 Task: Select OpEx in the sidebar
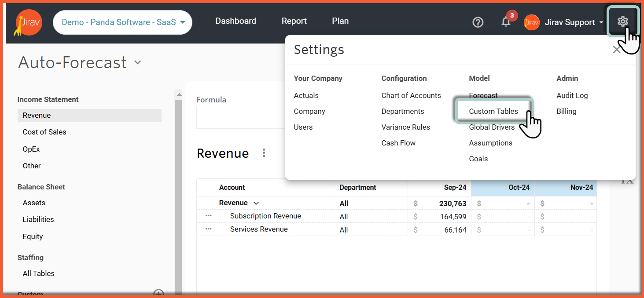pyautogui.click(x=31, y=149)
